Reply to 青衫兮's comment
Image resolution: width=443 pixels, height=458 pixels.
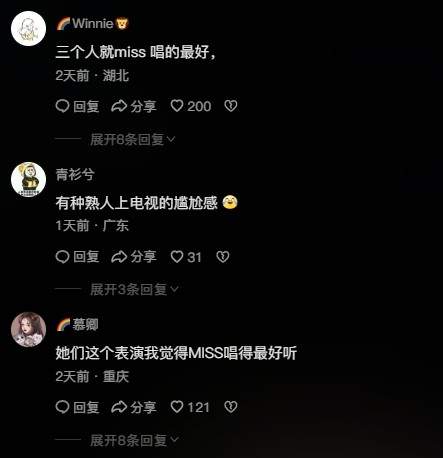click(77, 257)
